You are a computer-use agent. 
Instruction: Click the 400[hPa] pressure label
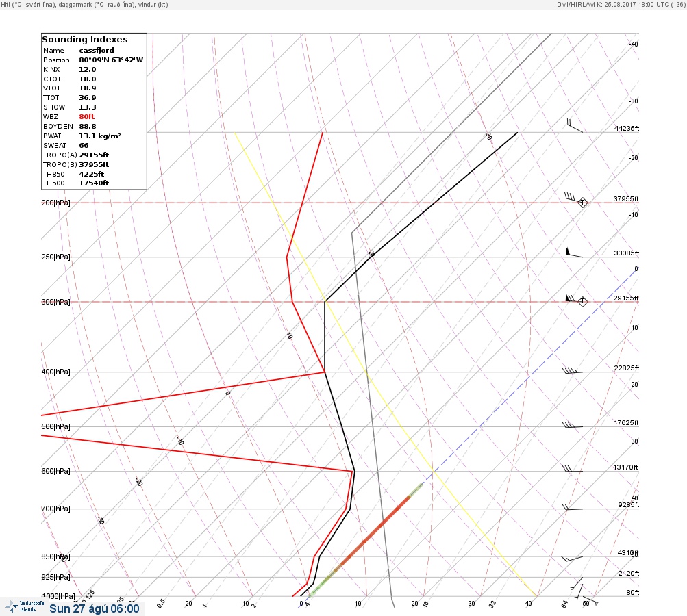point(55,372)
